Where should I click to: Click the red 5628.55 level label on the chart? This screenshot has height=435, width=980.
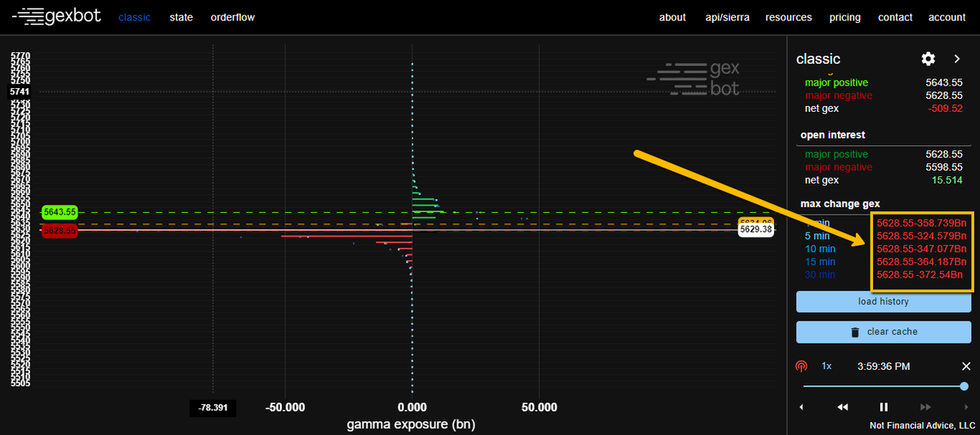59,231
